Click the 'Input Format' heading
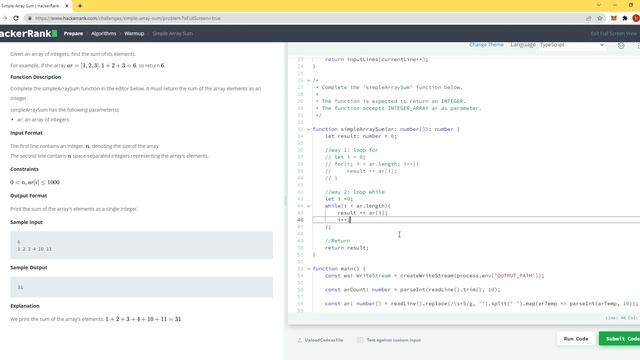Viewport: 640px width, 360px height. (x=26, y=133)
